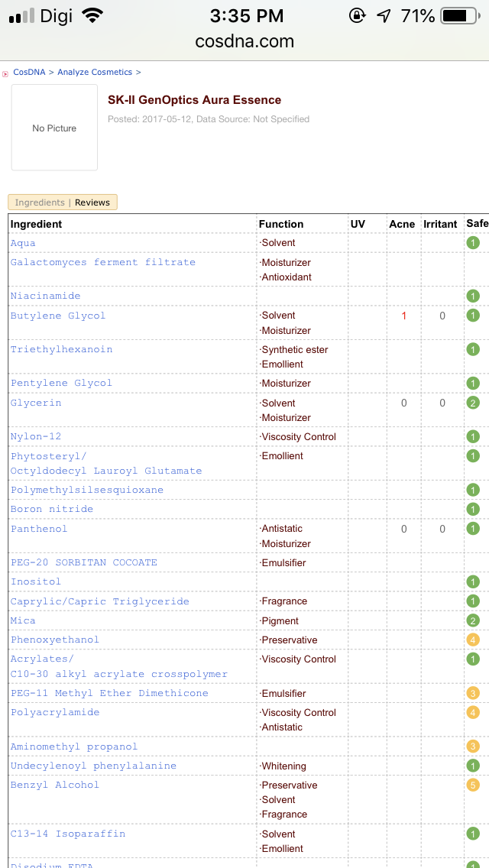Click the Butylene Glycol safety badge
This screenshot has height=868, width=489.
[x=473, y=316]
